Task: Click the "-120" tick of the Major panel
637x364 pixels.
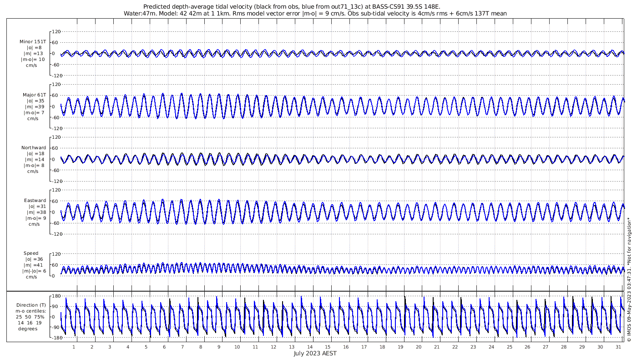Action: coord(56,128)
